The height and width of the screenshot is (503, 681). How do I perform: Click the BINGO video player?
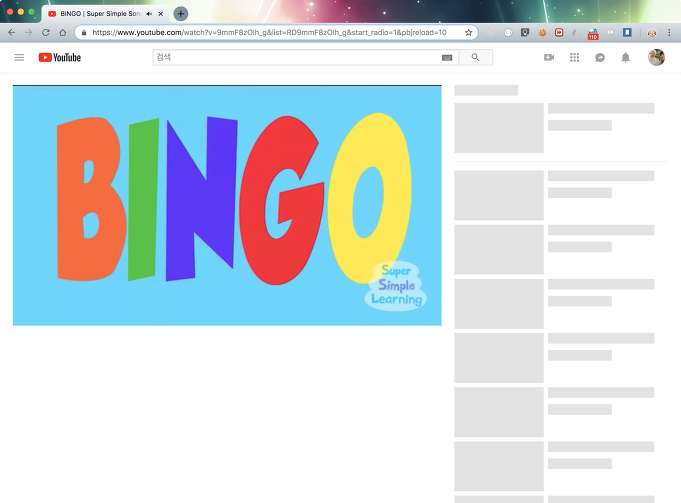point(227,205)
